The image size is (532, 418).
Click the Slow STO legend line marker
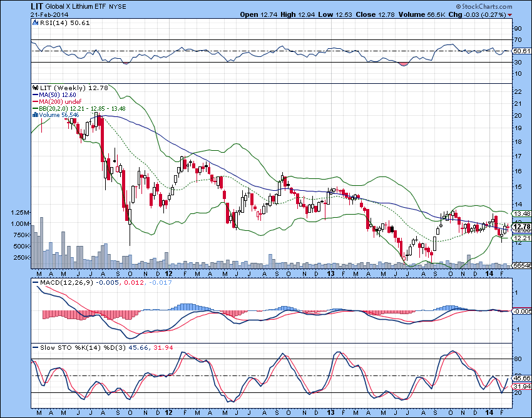(x=35, y=348)
